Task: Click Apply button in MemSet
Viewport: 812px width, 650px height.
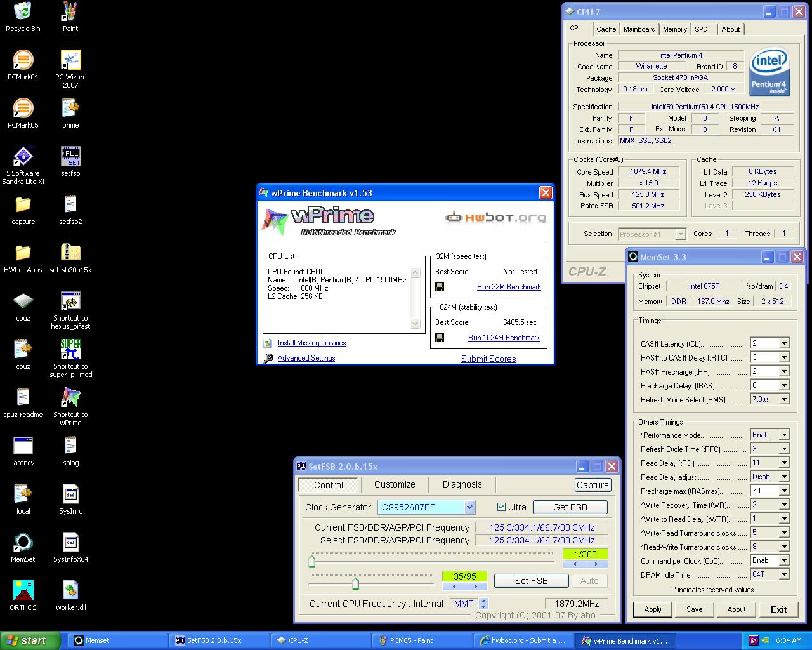Action: click(x=653, y=609)
